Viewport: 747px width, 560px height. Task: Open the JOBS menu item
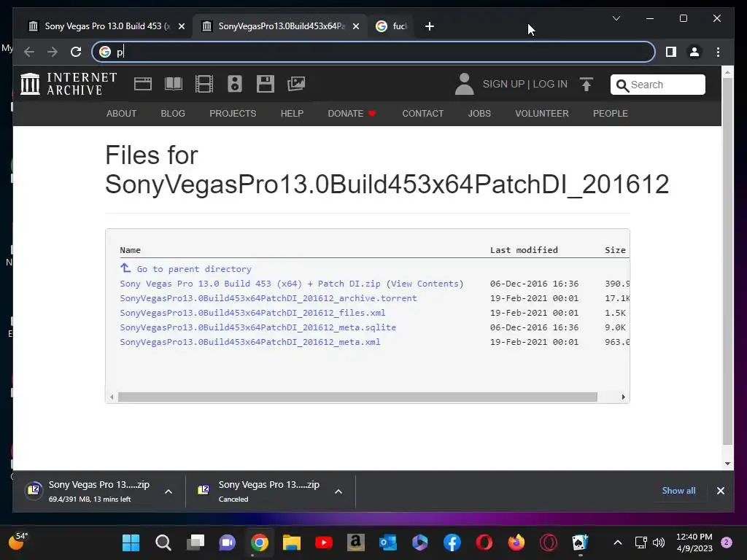479,113
